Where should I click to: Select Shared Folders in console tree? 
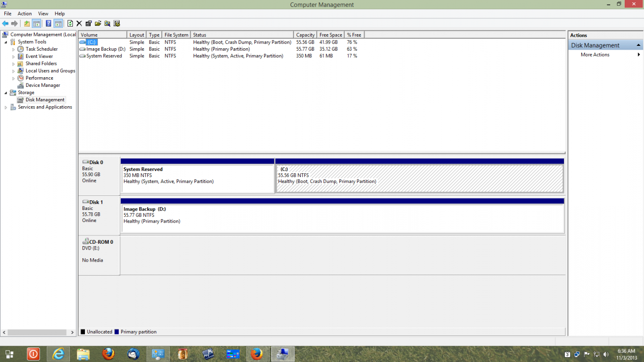point(41,64)
